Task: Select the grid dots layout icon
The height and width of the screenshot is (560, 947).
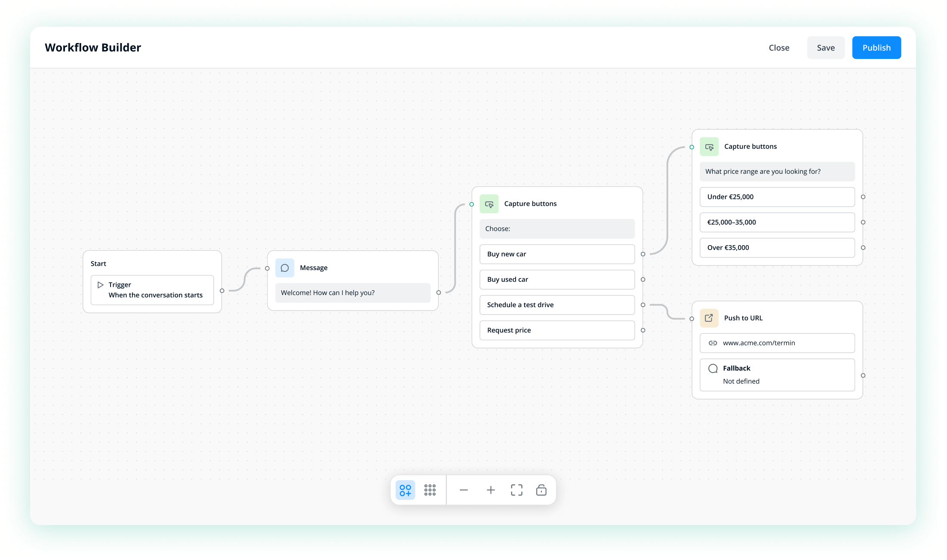Action: [430, 490]
